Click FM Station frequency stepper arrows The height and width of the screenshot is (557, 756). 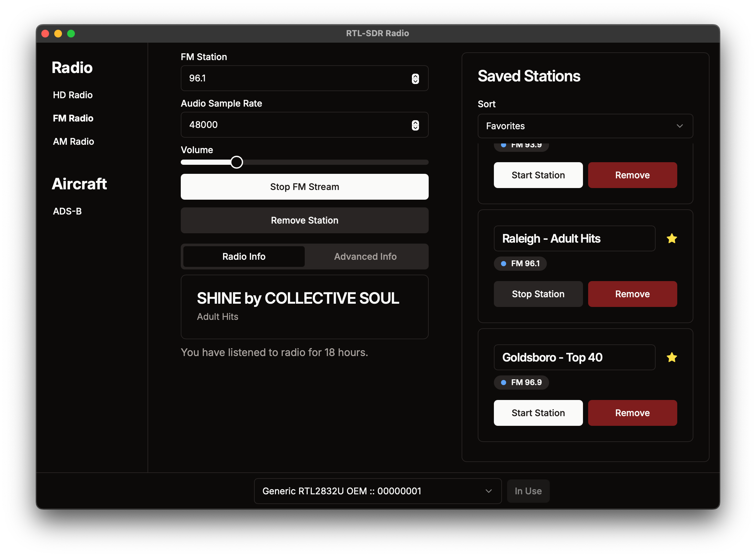415,79
